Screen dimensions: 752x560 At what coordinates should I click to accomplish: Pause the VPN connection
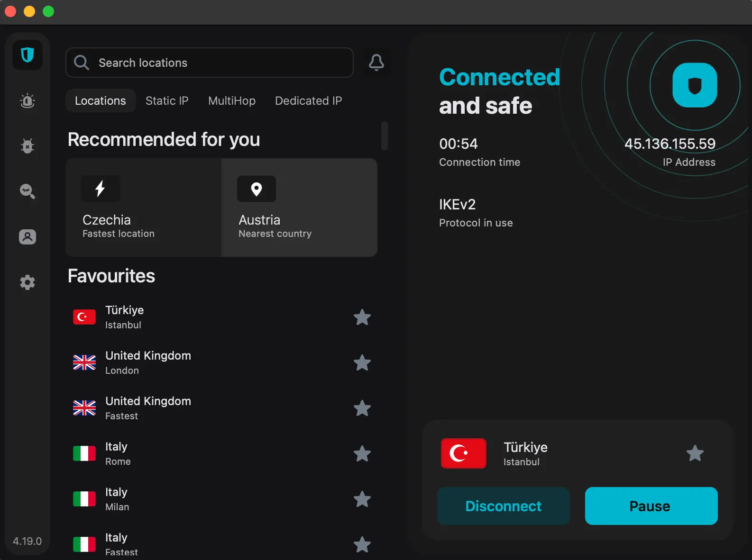[651, 506]
